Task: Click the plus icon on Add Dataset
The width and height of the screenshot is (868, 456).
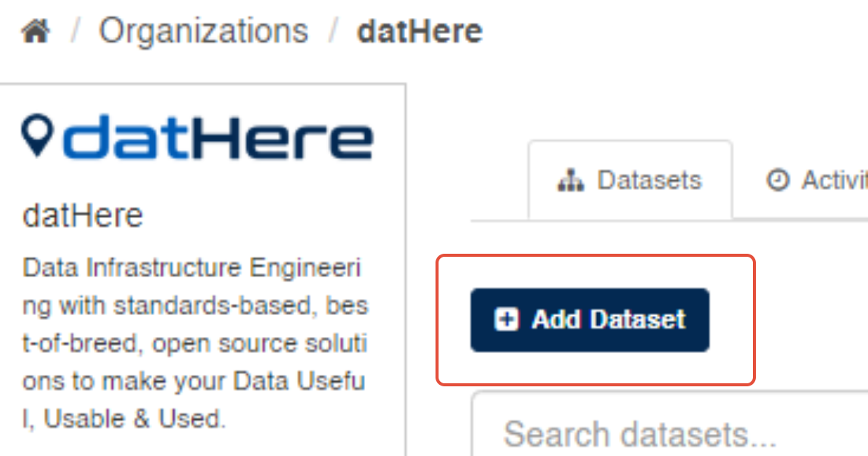Action: click(506, 320)
